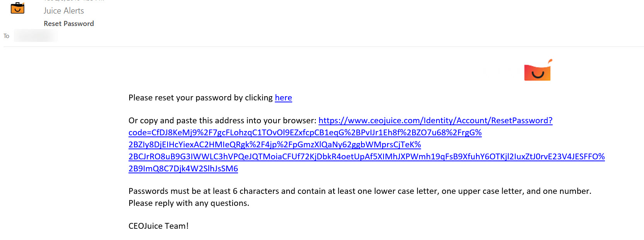Click the 'Reset Password' subject line
The height and width of the screenshot is (240, 644).
69,23
